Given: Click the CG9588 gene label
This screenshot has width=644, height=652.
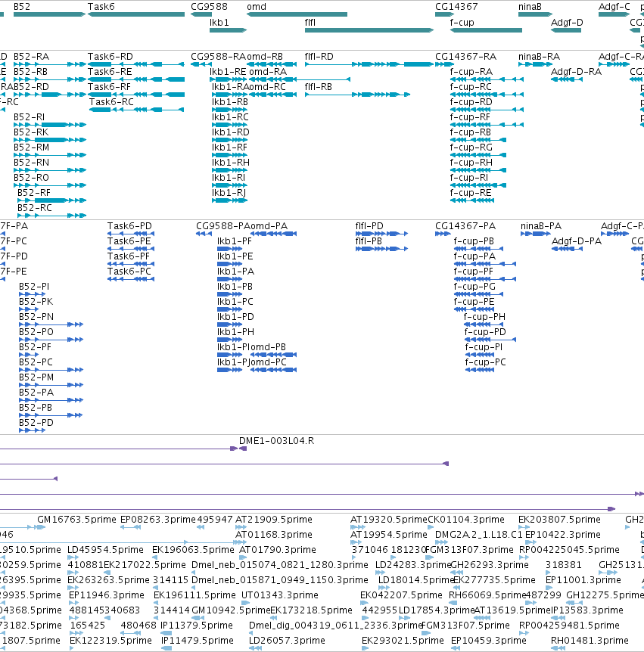Looking at the screenshot, I should (x=210, y=7).
